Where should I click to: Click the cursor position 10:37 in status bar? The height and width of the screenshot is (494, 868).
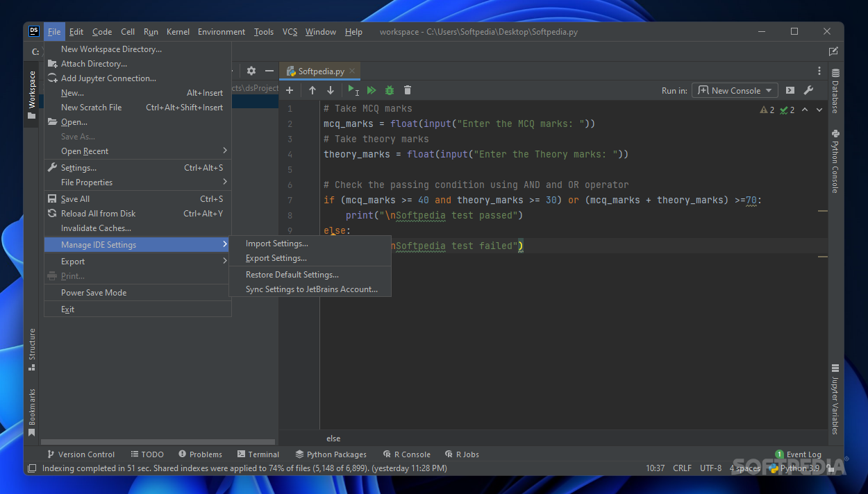point(656,468)
